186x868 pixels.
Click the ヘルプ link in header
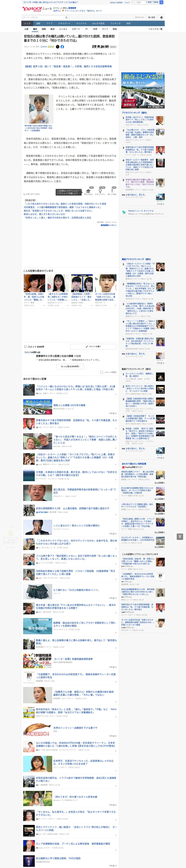[x=127, y=2]
